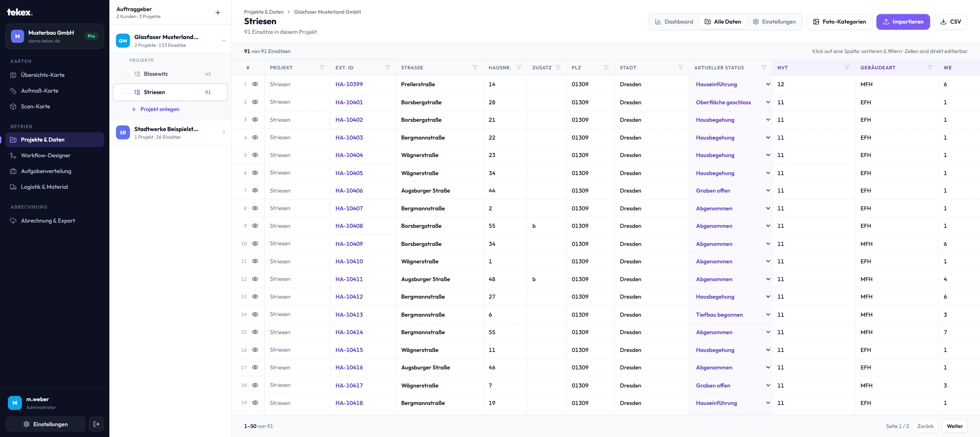Open filter for STRASSE column
Viewport: 980px width, 437px height.
475,68
